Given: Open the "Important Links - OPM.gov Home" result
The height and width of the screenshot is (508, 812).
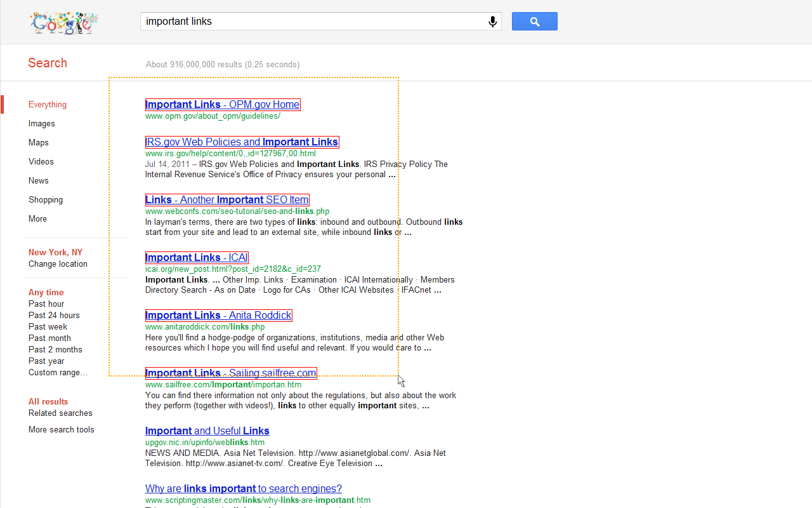Looking at the screenshot, I should coord(222,104).
